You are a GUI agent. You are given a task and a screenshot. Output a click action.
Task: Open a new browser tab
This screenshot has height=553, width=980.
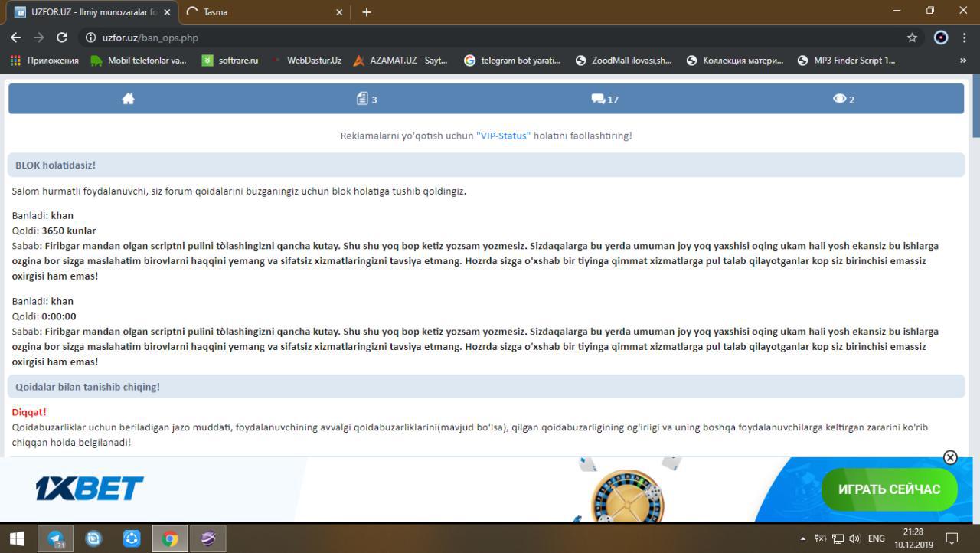(367, 12)
